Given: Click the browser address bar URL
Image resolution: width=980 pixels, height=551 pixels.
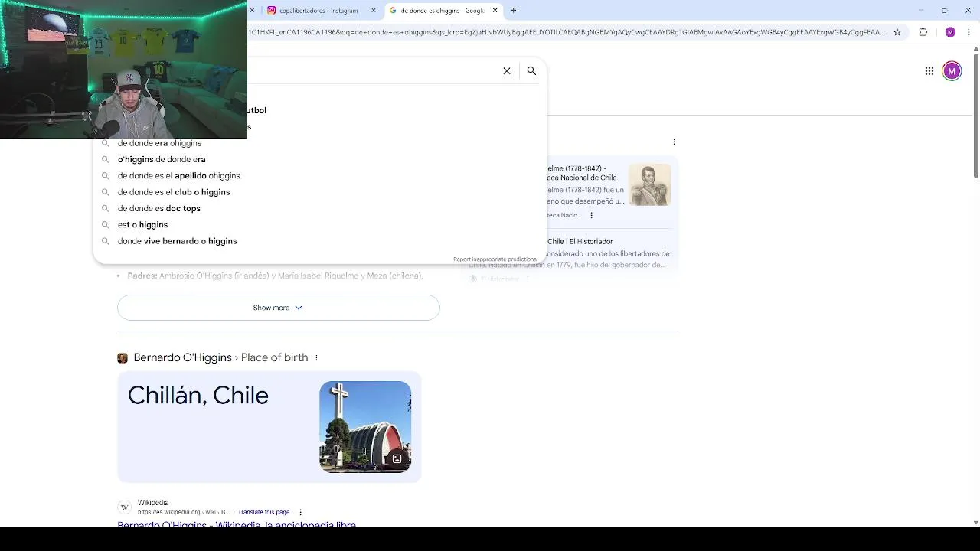Looking at the screenshot, I should point(567,32).
